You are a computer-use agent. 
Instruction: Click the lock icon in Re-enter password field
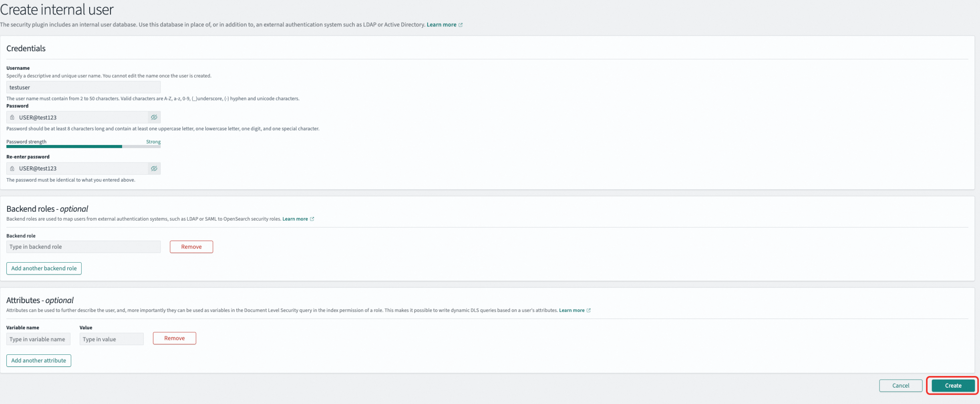pos(12,169)
